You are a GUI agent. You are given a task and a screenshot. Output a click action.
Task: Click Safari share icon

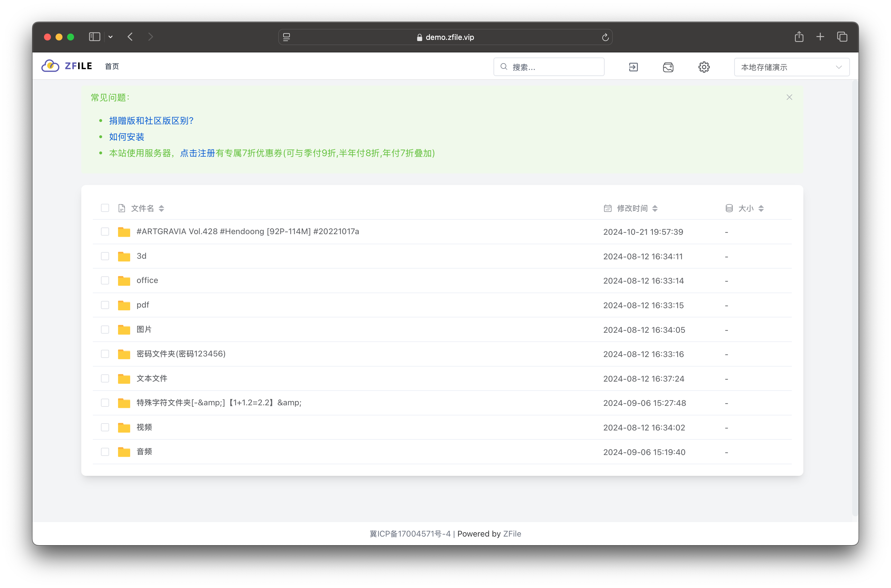[799, 37]
